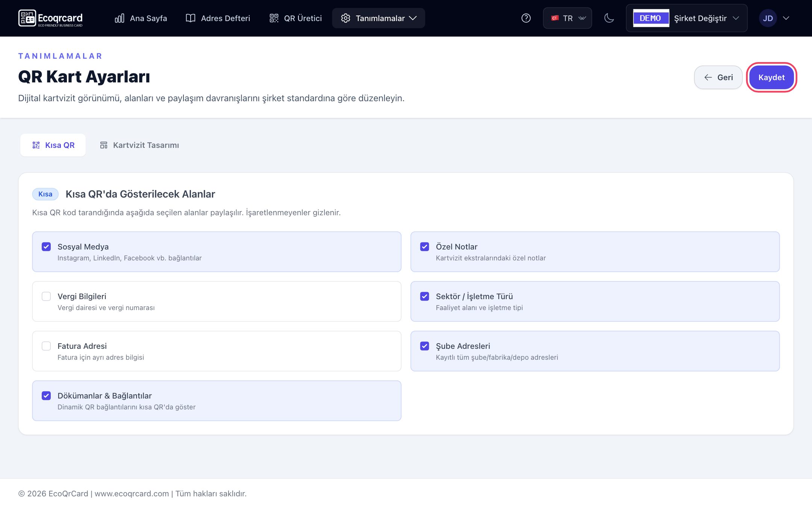Click the Ecoqrcard logo
Image resolution: width=812 pixels, height=508 pixels.
pyautogui.click(x=50, y=18)
